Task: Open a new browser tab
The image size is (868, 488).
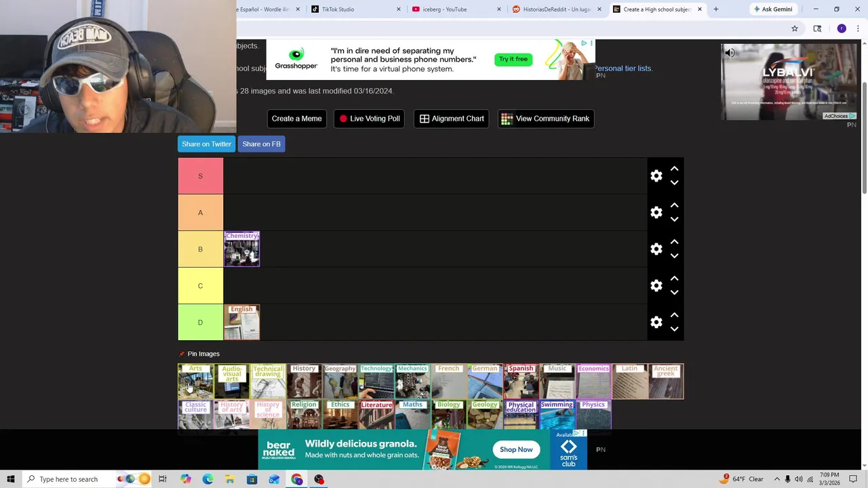Action: click(x=715, y=9)
